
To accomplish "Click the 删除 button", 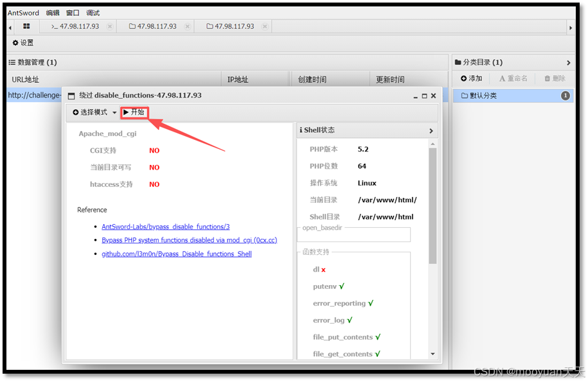I will (555, 78).
